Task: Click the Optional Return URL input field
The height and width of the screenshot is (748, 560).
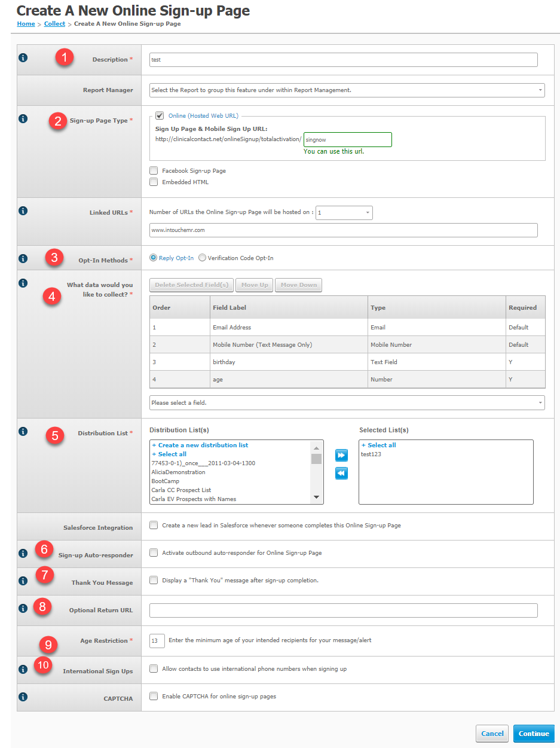Action: 344,610
